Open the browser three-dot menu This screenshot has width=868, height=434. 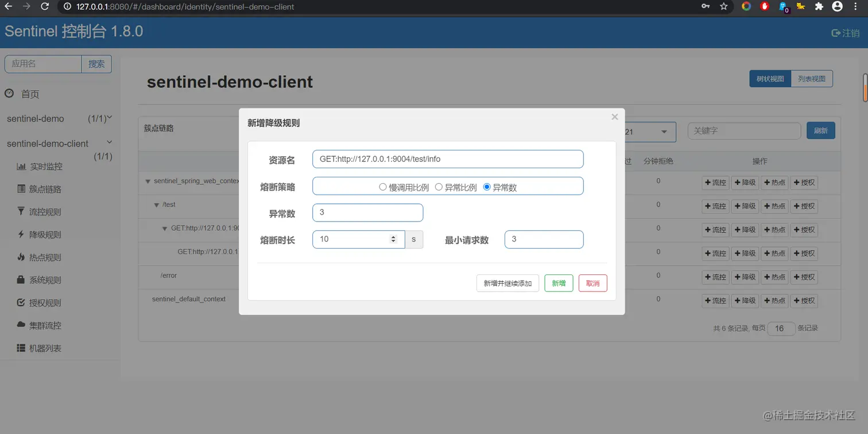(x=855, y=7)
